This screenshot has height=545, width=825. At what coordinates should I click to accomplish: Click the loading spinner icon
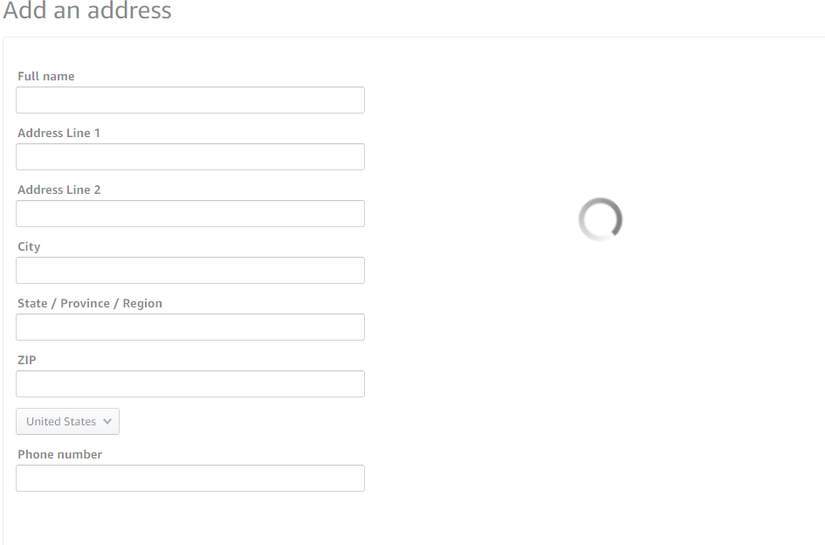pos(600,219)
